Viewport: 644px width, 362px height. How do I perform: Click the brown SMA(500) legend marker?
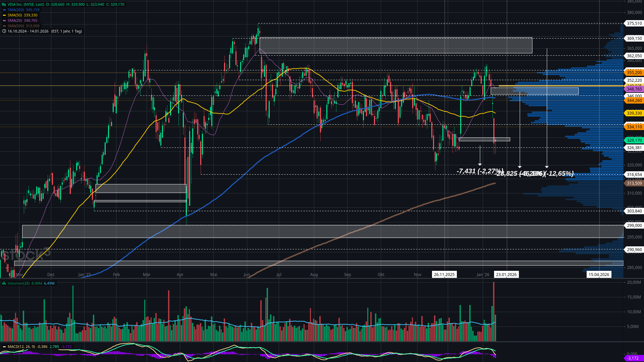[x=4, y=26]
